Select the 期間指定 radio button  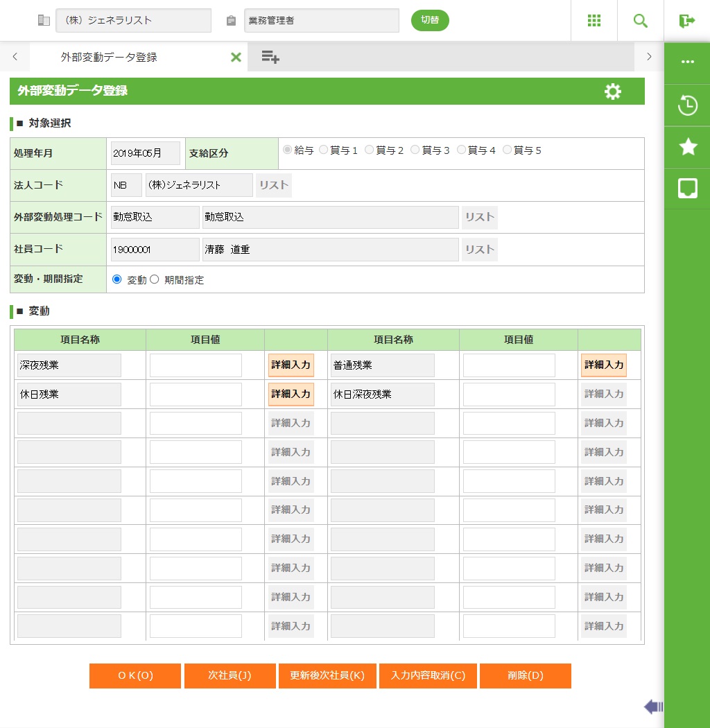[155, 279]
